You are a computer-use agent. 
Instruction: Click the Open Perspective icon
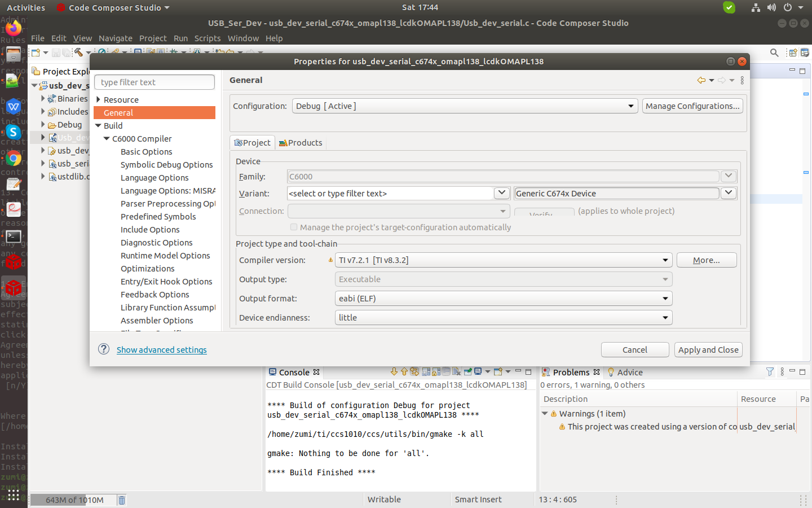(793, 52)
